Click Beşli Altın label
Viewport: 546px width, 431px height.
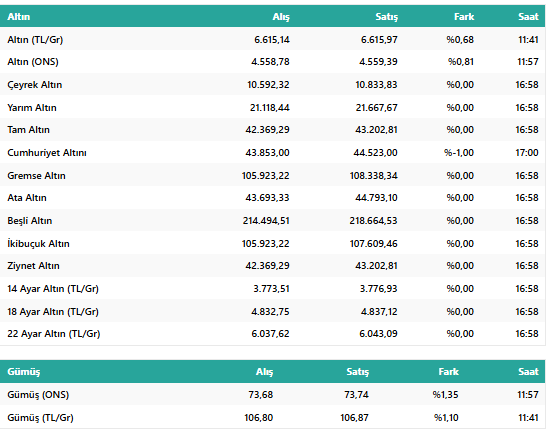[x=30, y=221]
